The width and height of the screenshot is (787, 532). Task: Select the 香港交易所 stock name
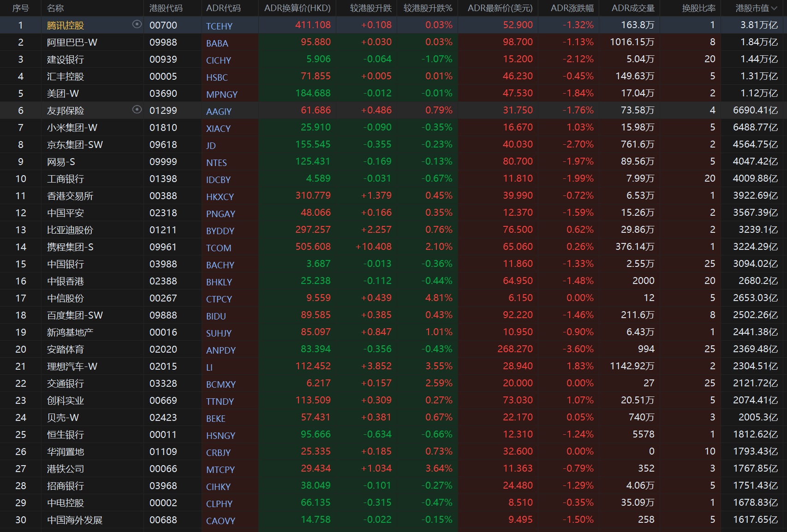pyautogui.click(x=70, y=196)
